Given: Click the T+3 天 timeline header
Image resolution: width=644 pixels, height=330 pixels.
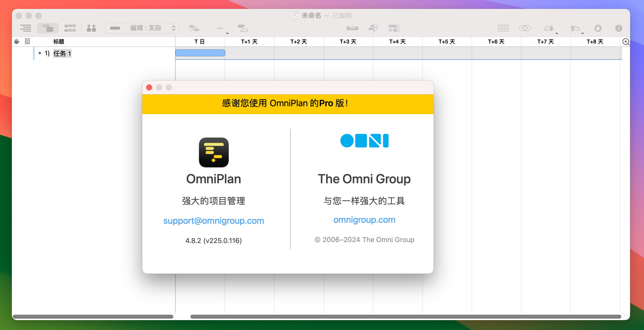Looking at the screenshot, I should [x=348, y=41].
